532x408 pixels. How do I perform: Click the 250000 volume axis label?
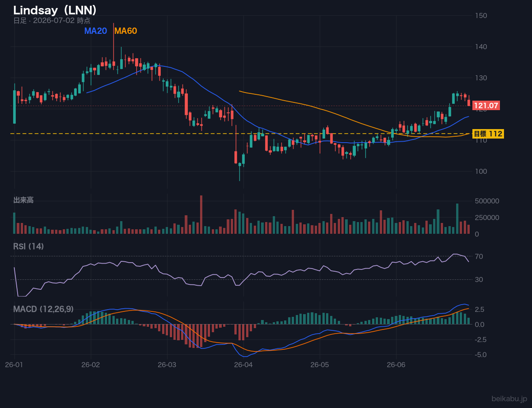[487, 218]
